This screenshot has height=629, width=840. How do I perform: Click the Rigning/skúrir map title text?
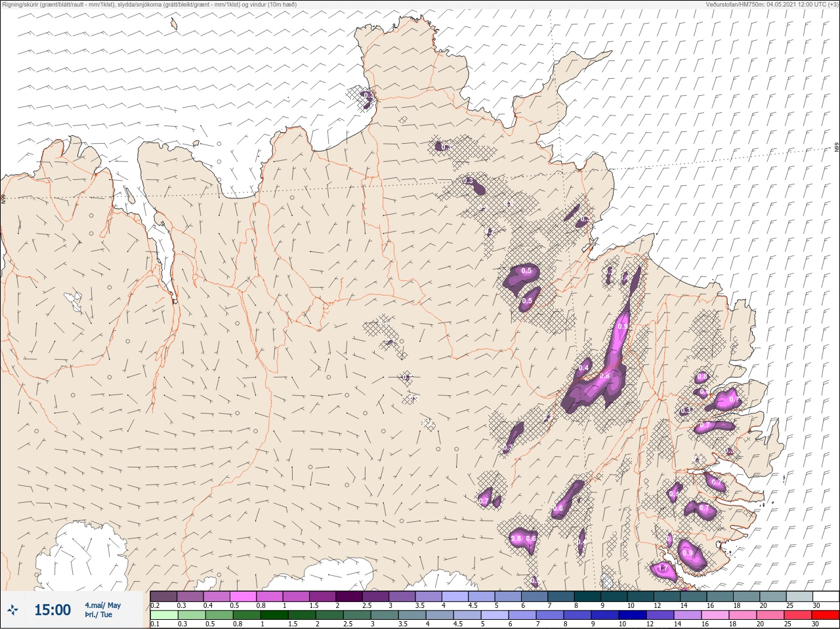[x=148, y=5]
